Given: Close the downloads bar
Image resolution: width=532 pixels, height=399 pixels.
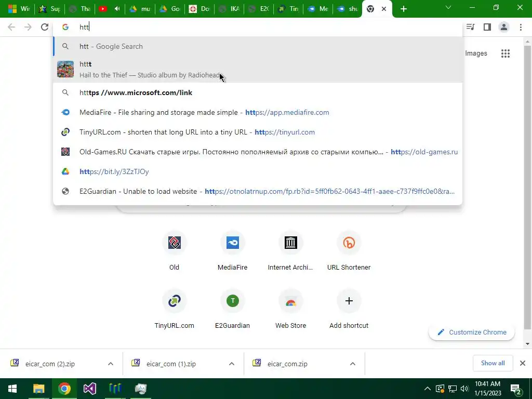Looking at the screenshot, I should (x=523, y=363).
